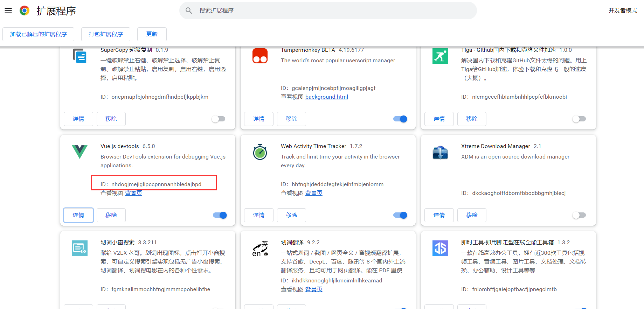Click the 划词小窗搜索 extension icon
Viewport: 644px width, 309px height.
79,248
